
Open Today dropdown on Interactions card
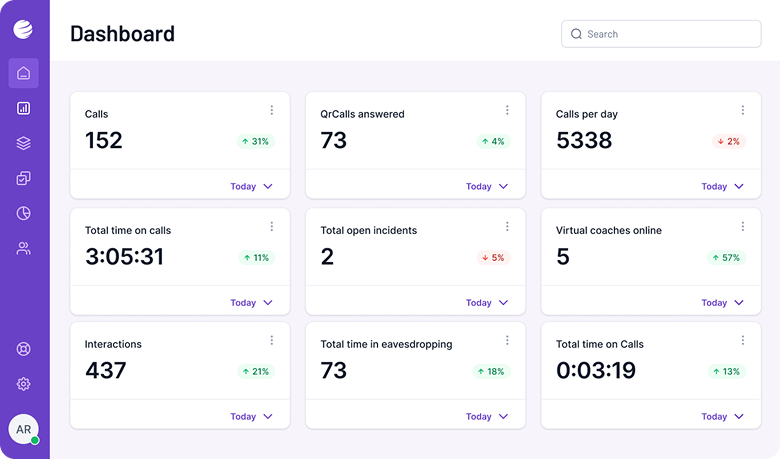252,416
